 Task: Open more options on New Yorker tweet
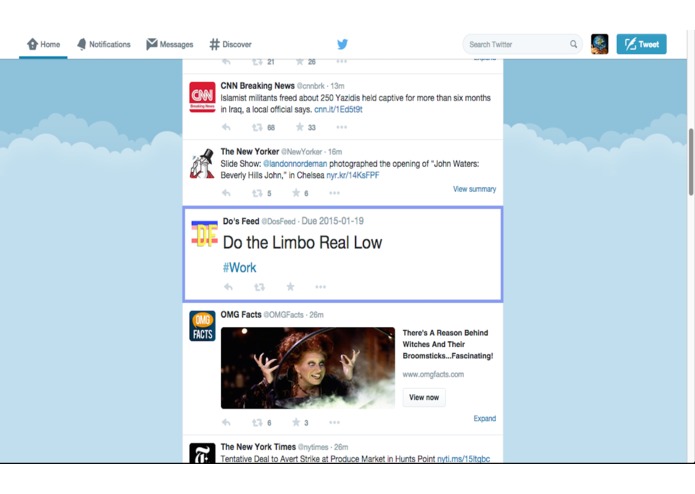pyautogui.click(x=334, y=193)
